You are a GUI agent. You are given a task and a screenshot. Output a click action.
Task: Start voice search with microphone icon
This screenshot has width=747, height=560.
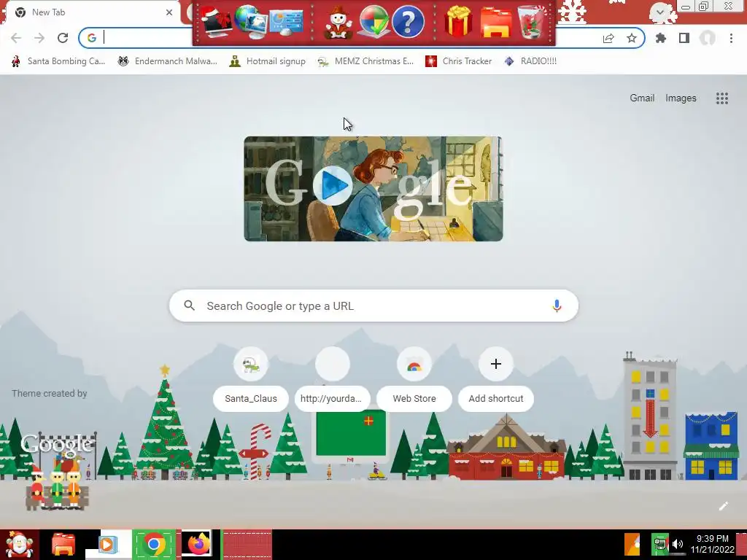pyautogui.click(x=557, y=306)
